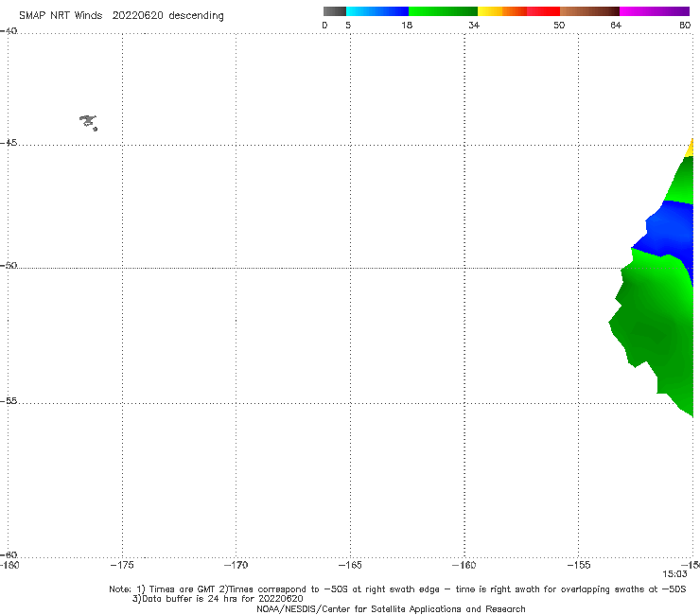Click the latitude label '-50'
Image resolution: width=700 pixels, height=615 pixels.
pos(9,265)
